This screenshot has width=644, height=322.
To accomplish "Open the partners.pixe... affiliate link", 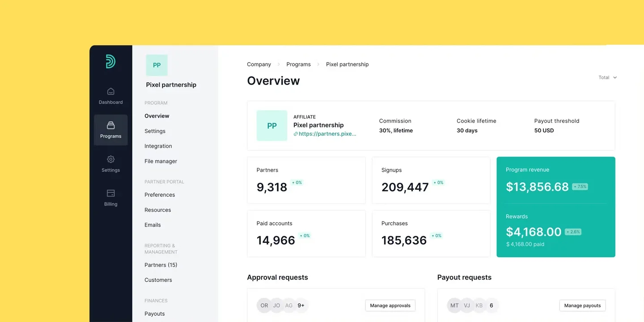I will pyautogui.click(x=327, y=134).
